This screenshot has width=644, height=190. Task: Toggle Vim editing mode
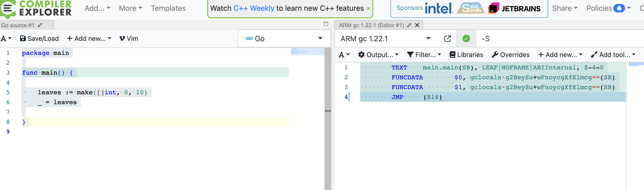[129, 39]
